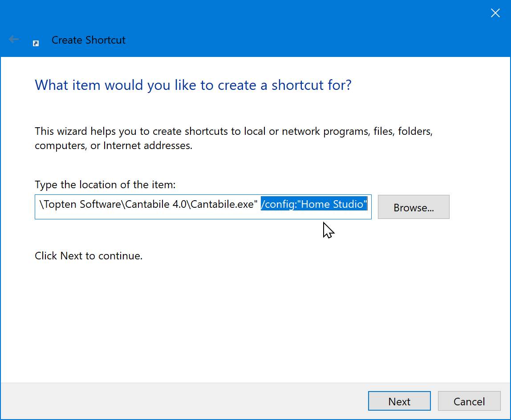Click the shortcut icon beside the title
The width and height of the screenshot is (511, 420).
coord(36,43)
